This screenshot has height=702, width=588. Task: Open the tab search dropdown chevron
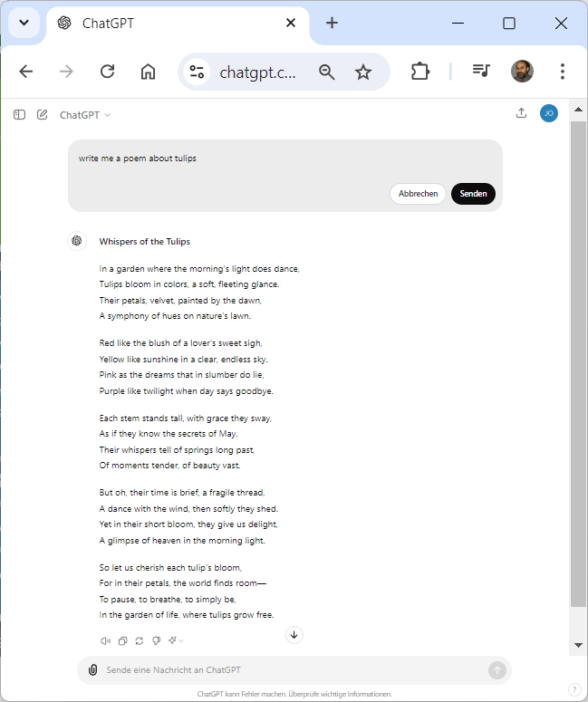pos(24,23)
